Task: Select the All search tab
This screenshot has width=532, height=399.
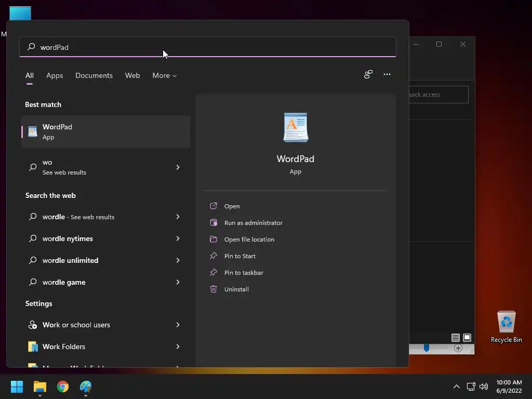Action: 30,75
